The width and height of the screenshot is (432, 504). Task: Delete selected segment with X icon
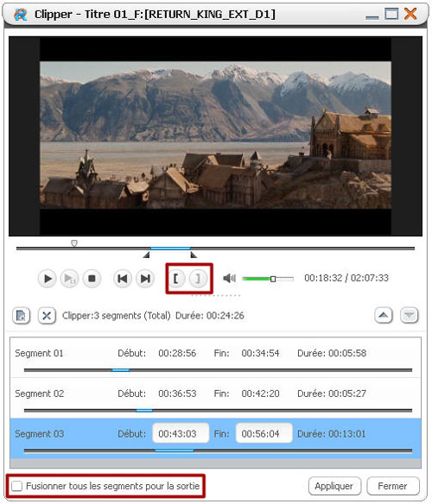point(47,316)
